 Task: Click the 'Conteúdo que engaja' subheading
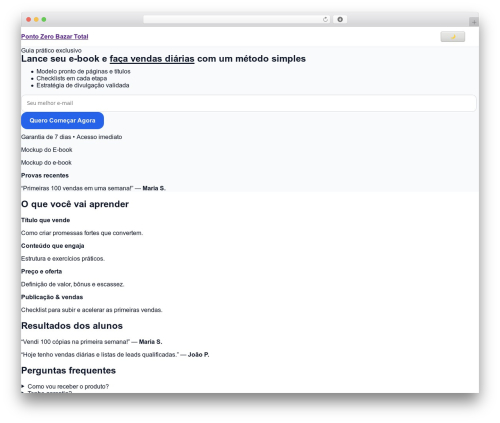pos(53,246)
